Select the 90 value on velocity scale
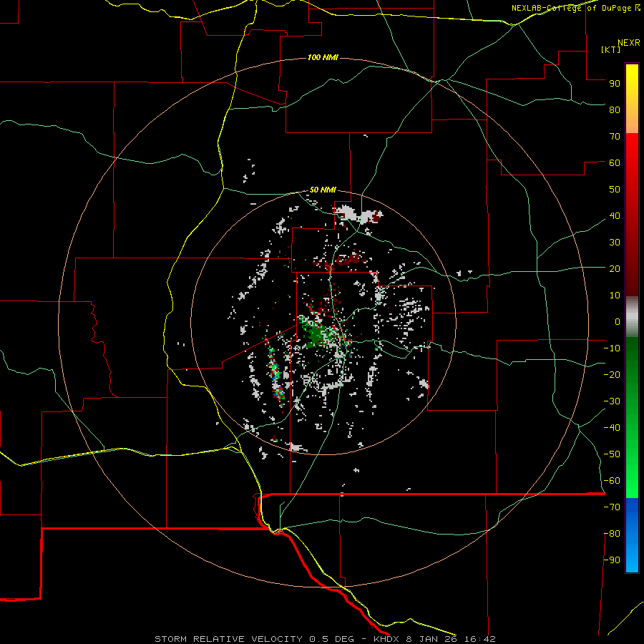644x644 pixels. 615,84
